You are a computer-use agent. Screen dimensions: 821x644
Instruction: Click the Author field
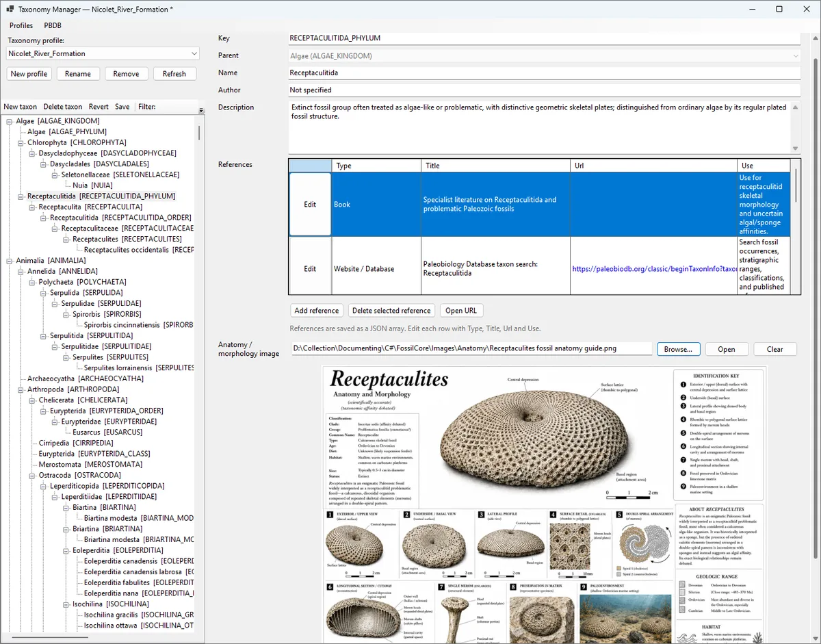pyautogui.click(x=544, y=90)
